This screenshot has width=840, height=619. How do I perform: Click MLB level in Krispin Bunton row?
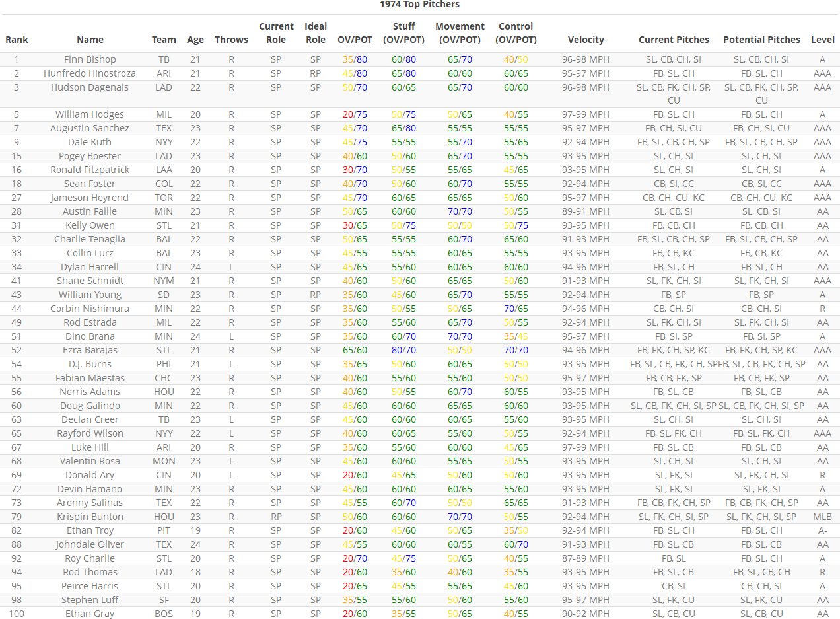[x=823, y=517]
